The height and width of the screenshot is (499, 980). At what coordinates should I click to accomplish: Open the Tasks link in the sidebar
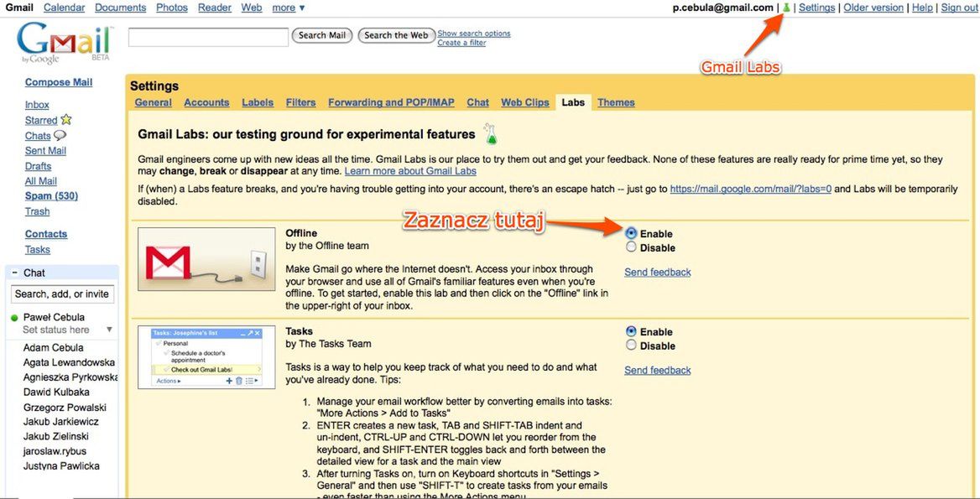pyautogui.click(x=38, y=250)
